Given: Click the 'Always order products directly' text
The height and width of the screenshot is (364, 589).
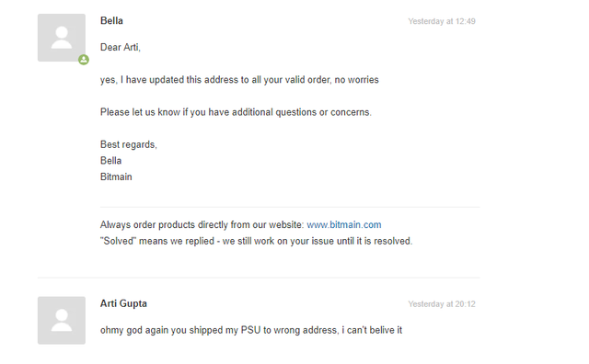Looking at the screenshot, I should [202, 225].
